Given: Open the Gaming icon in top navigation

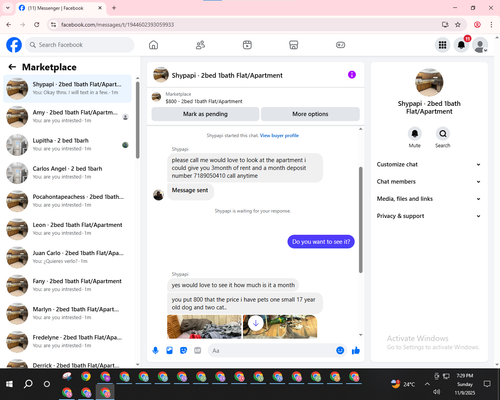Looking at the screenshot, I should point(340,45).
